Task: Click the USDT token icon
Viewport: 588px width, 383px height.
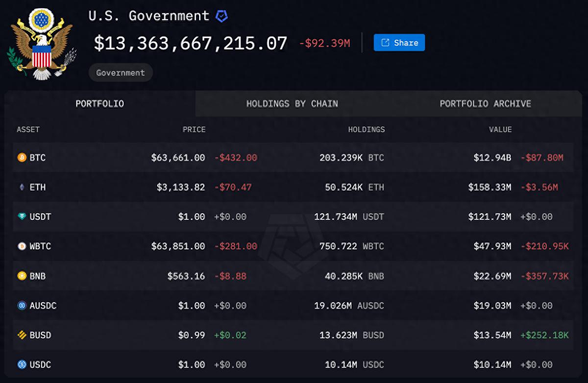Action: click(22, 216)
